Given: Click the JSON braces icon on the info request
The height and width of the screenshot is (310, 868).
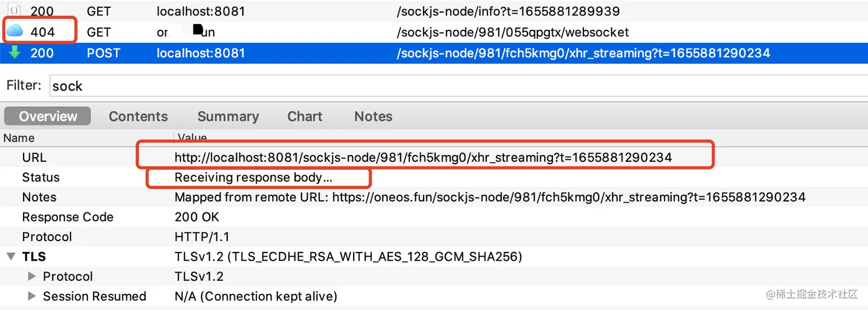Looking at the screenshot, I should 15,11.
